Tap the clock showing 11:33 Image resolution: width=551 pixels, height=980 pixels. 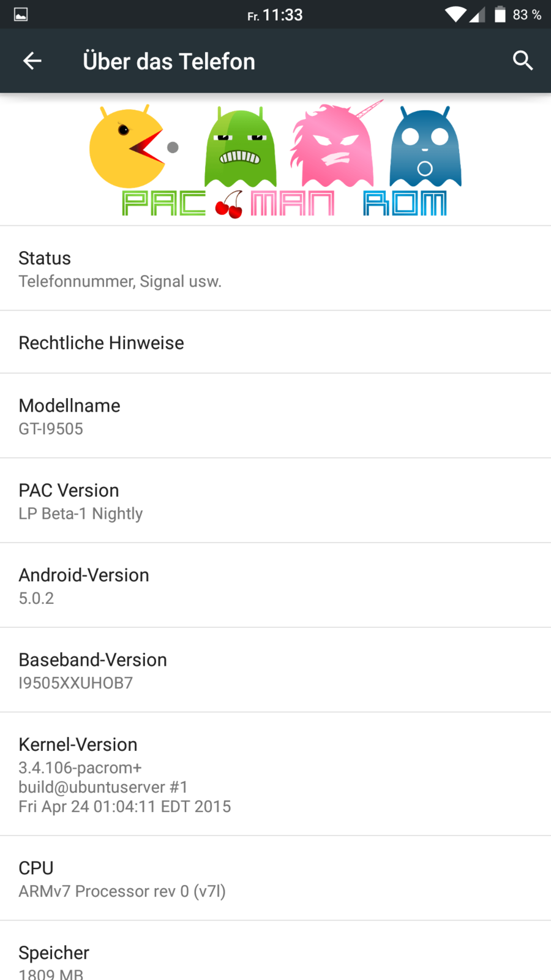click(x=282, y=15)
